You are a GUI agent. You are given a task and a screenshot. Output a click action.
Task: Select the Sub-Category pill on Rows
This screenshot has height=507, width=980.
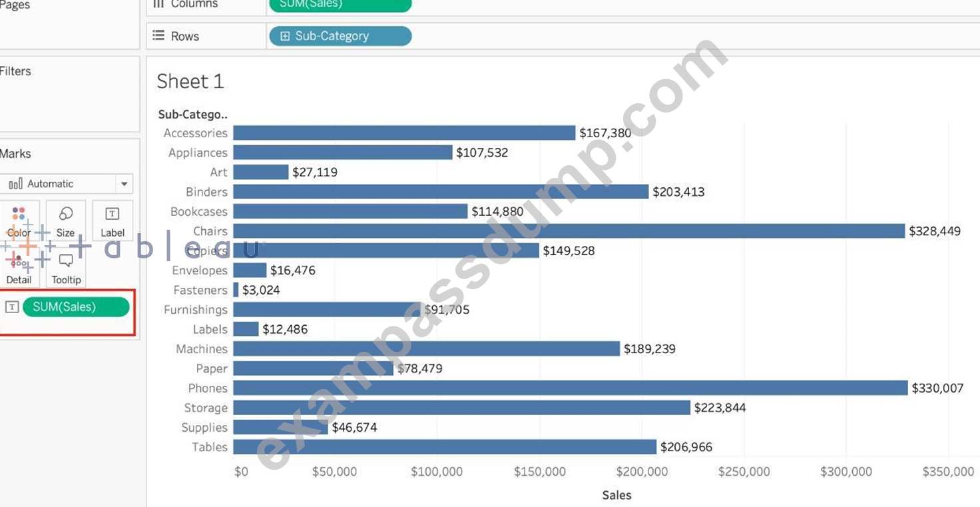(340, 36)
